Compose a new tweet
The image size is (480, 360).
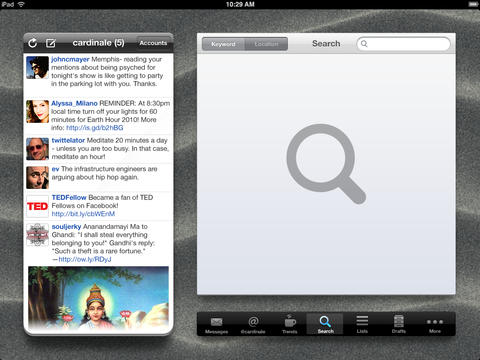pos(51,43)
